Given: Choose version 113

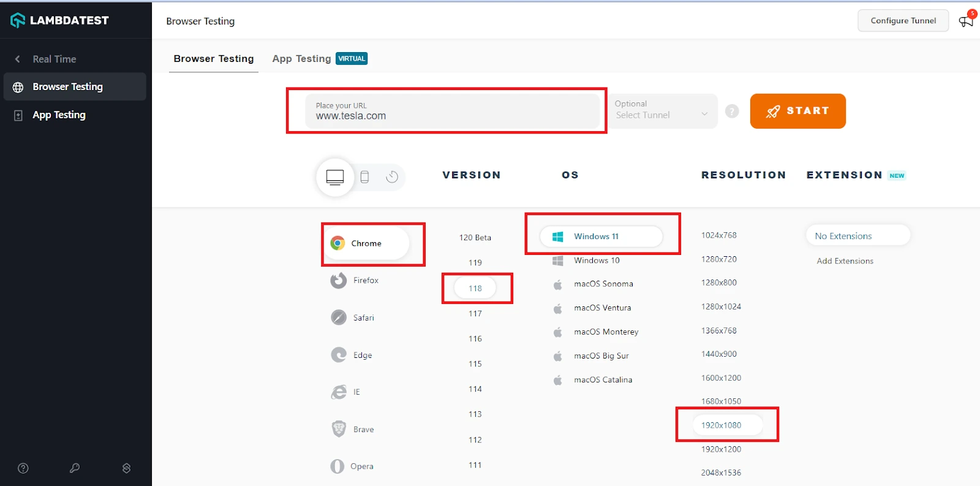Looking at the screenshot, I should pyautogui.click(x=475, y=414).
